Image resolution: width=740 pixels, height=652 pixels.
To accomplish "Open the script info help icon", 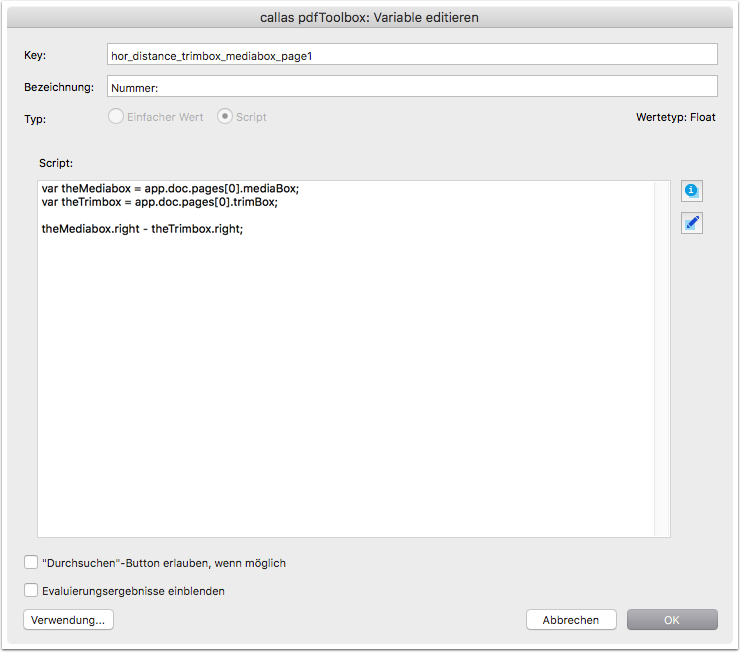I will click(x=691, y=191).
